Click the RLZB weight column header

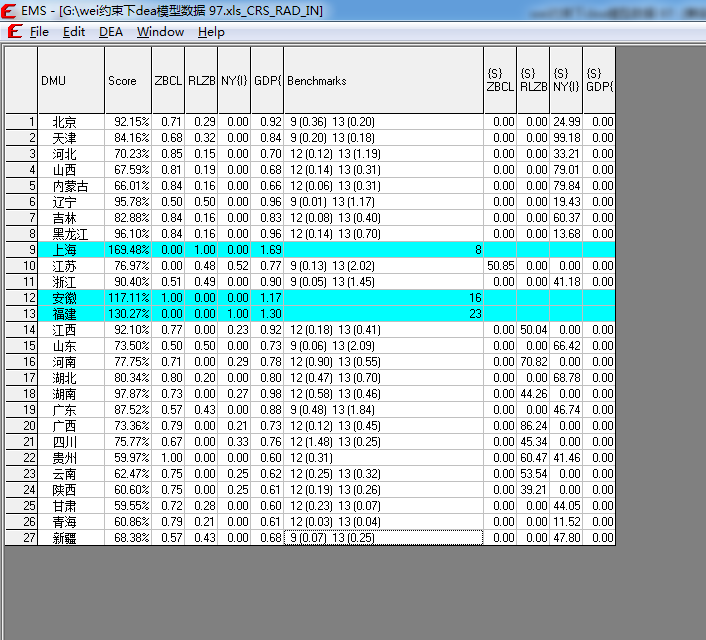[x=201, y=81]
